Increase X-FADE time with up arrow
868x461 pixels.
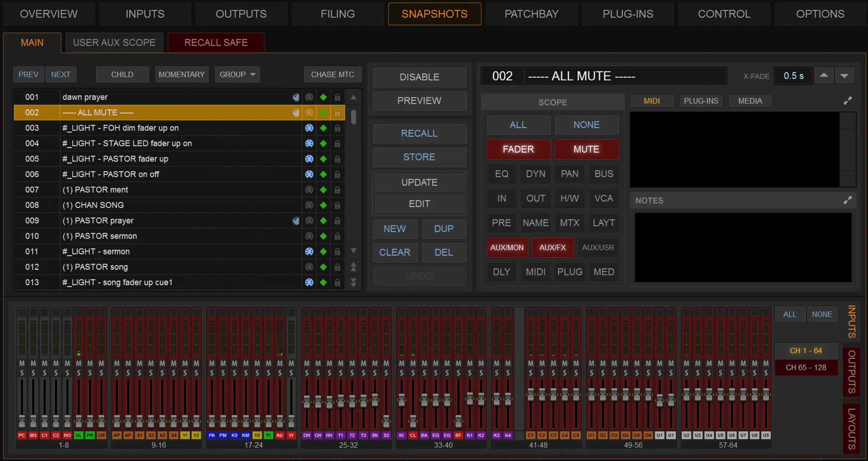coord(823,75)
